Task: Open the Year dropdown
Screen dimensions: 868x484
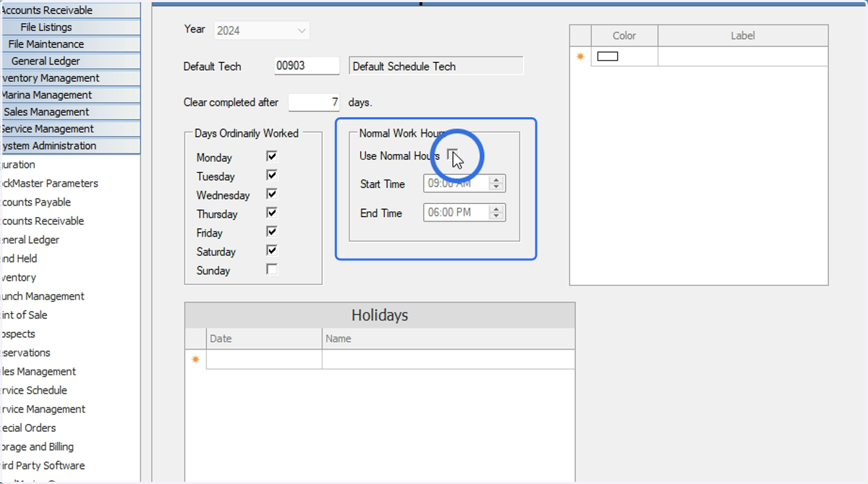Action: tap(262, 30)
